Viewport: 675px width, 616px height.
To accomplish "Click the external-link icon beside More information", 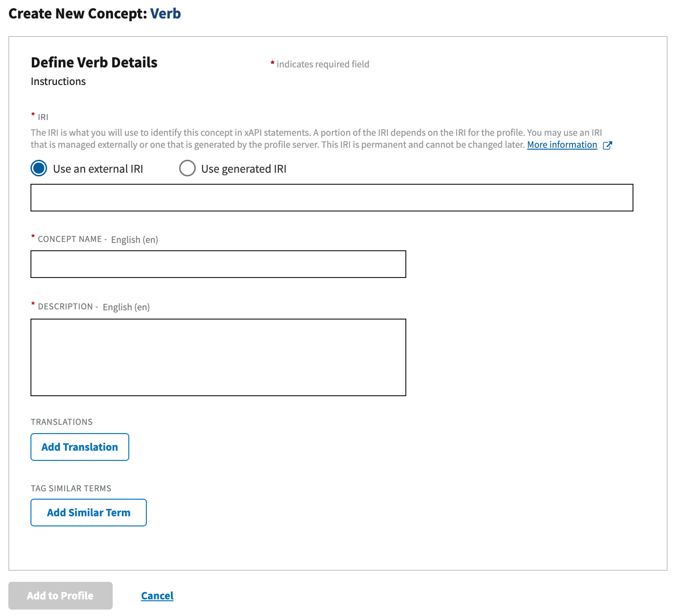I will (x=608, y=145).
